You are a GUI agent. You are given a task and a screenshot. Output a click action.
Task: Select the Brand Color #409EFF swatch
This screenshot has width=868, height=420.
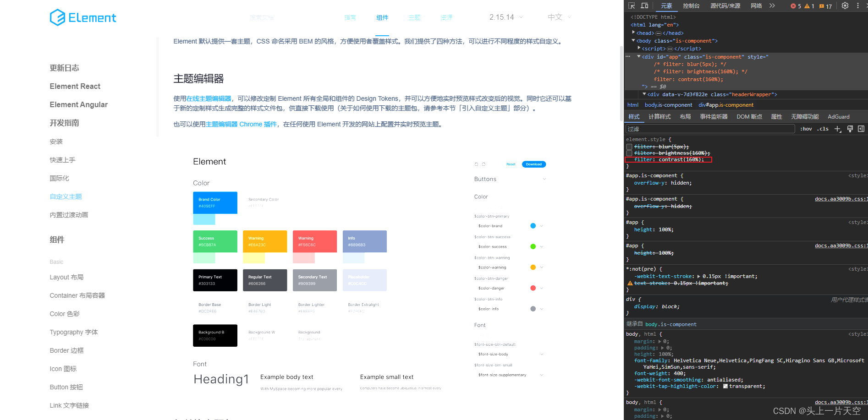[215, 202]
